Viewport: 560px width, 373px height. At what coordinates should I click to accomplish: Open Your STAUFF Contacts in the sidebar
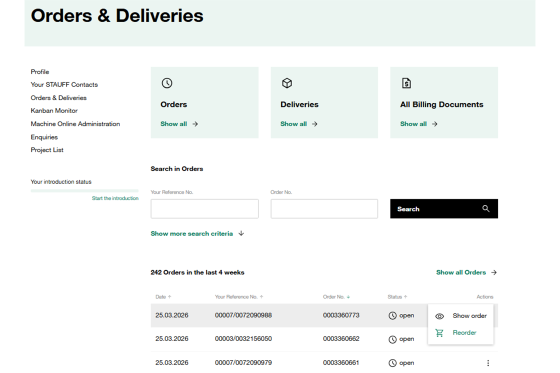tap(64, 85)
